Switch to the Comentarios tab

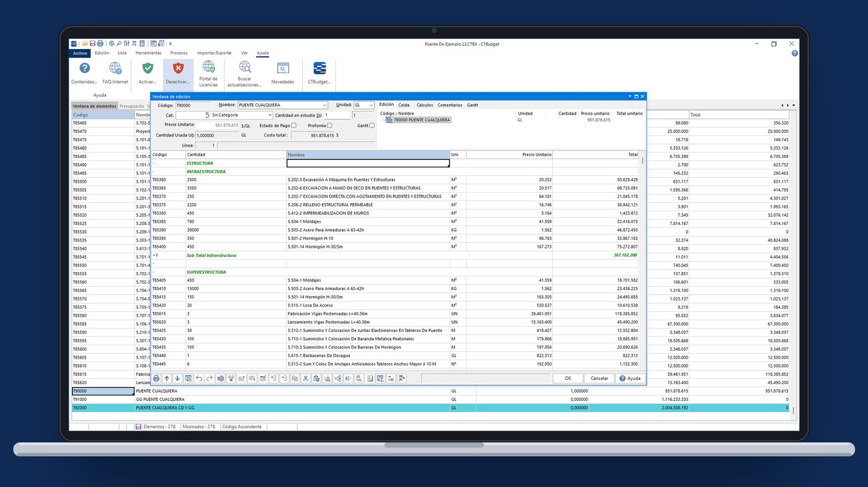[449, 105]
